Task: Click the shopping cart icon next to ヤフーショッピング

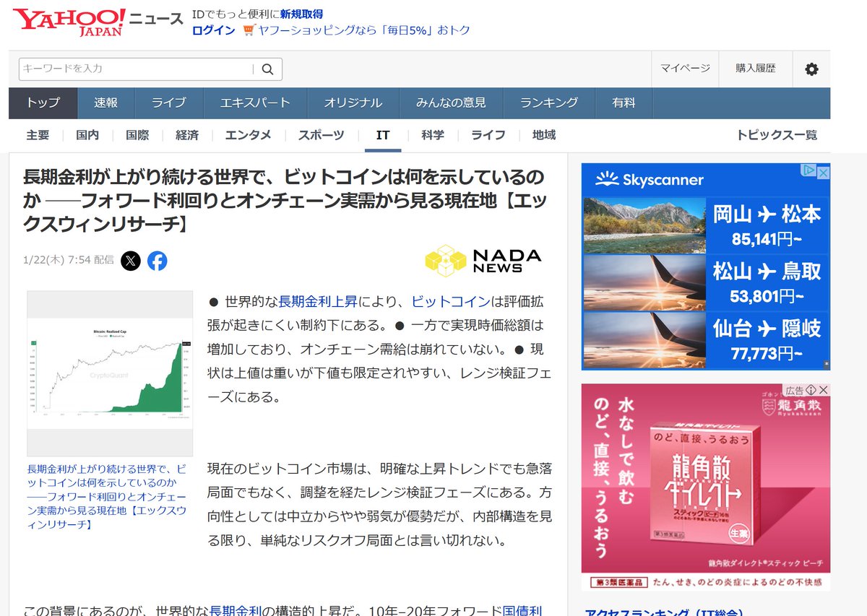Action: tap(249, 30)
